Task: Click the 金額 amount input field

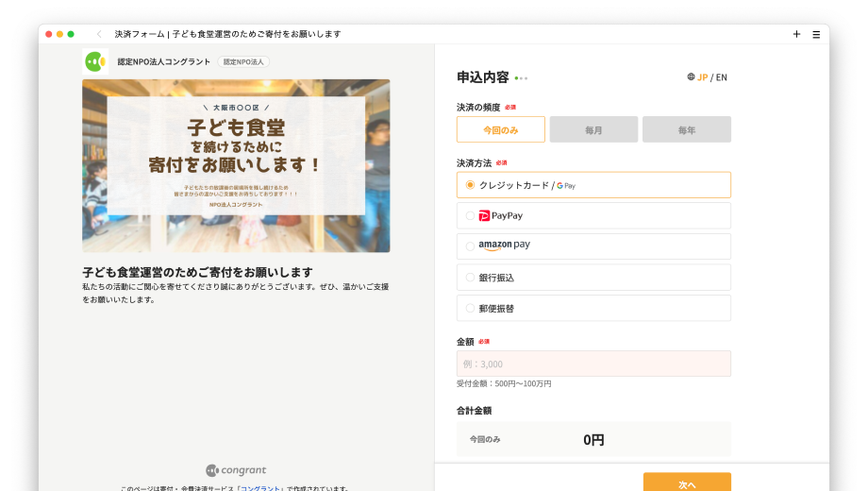Action: coord(593,364)
